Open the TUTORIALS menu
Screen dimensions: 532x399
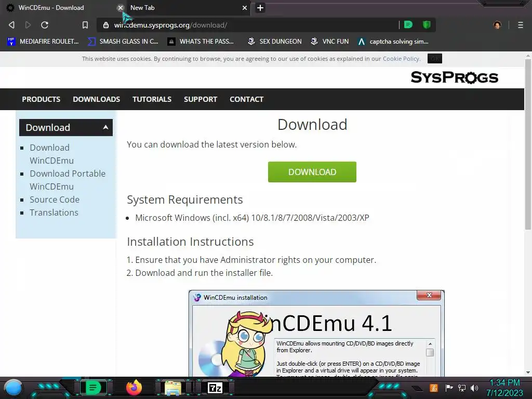152,99
